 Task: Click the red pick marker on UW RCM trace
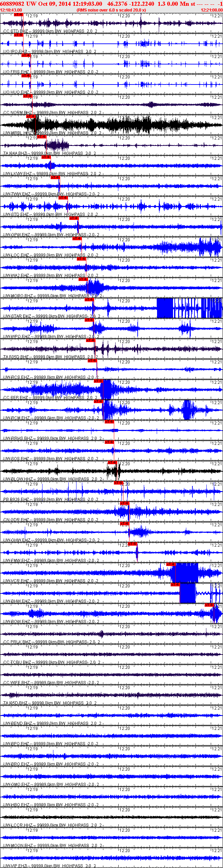tap(98, 401)
